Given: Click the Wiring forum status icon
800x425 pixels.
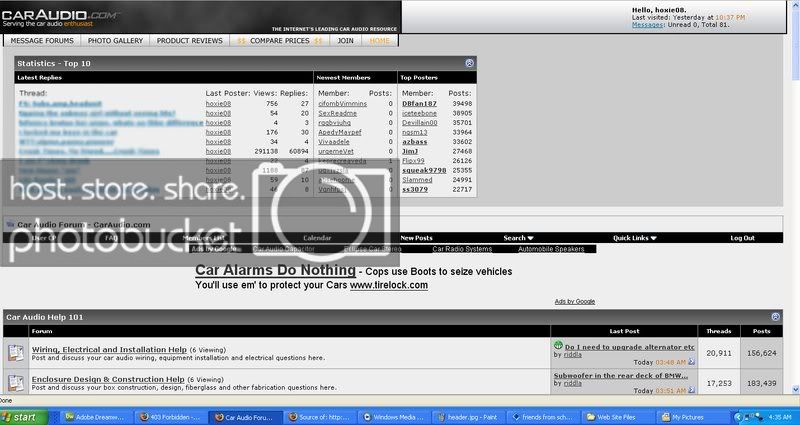Looking at the screenshot, I should pyautogui.click(x=15, y=353).
